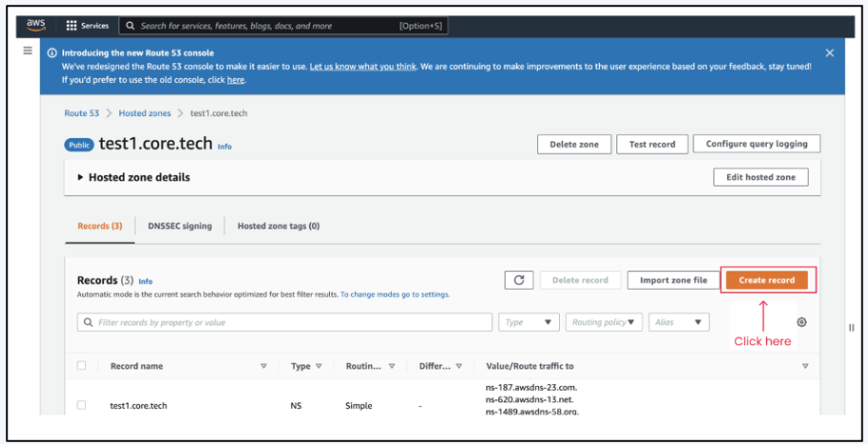Refresh the records list
868x444 pixels.
(519, 280)
